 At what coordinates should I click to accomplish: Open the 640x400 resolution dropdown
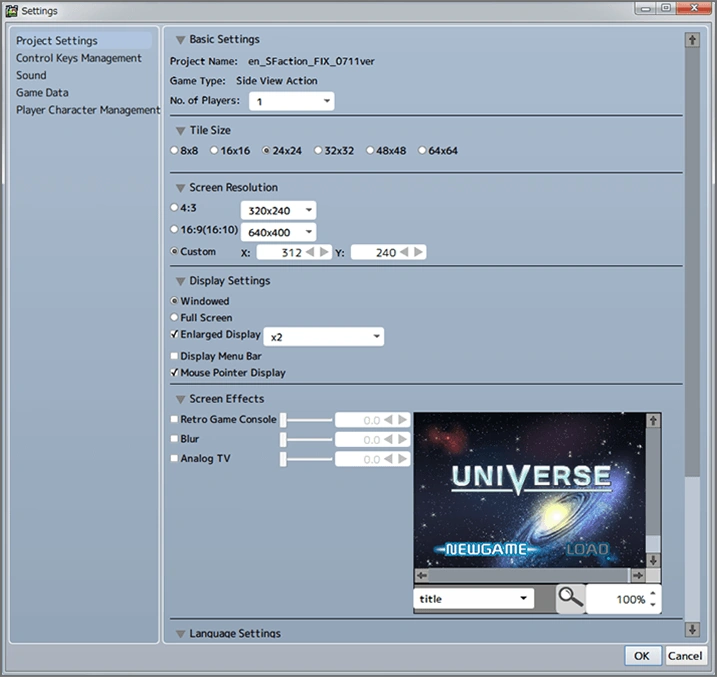point(278,232)
